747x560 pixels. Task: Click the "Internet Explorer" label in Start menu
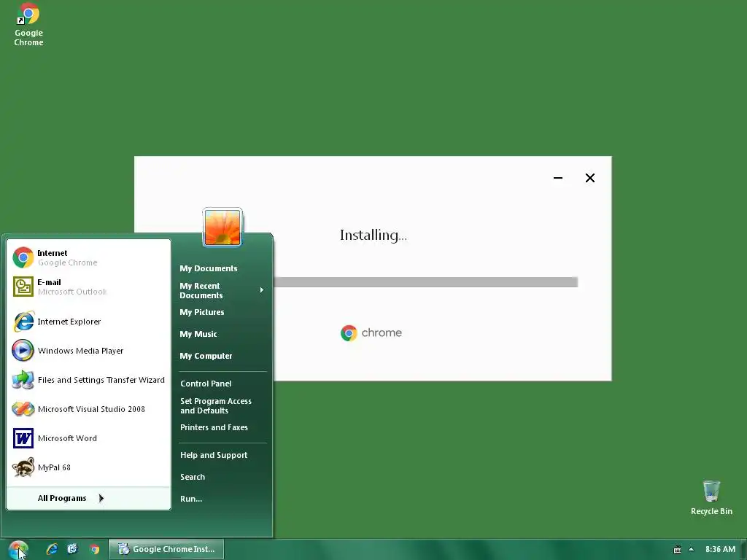coord(69,322)
